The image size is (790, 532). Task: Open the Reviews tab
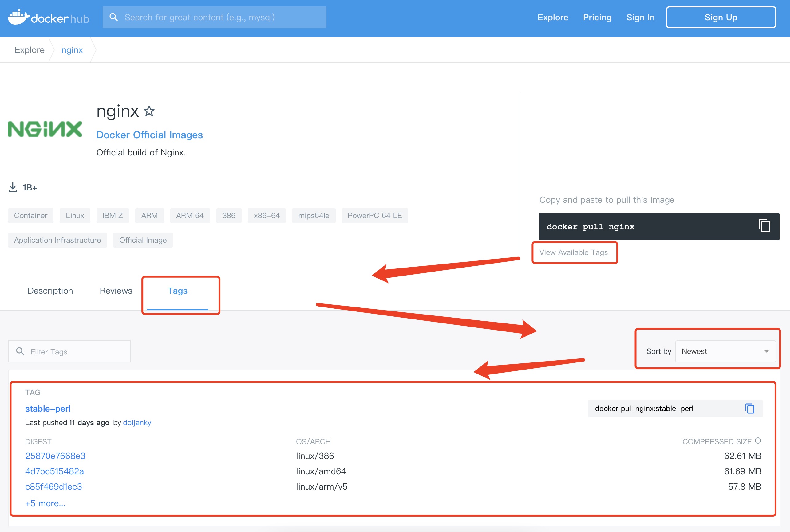pyautogui.click(x=116, y=291)
